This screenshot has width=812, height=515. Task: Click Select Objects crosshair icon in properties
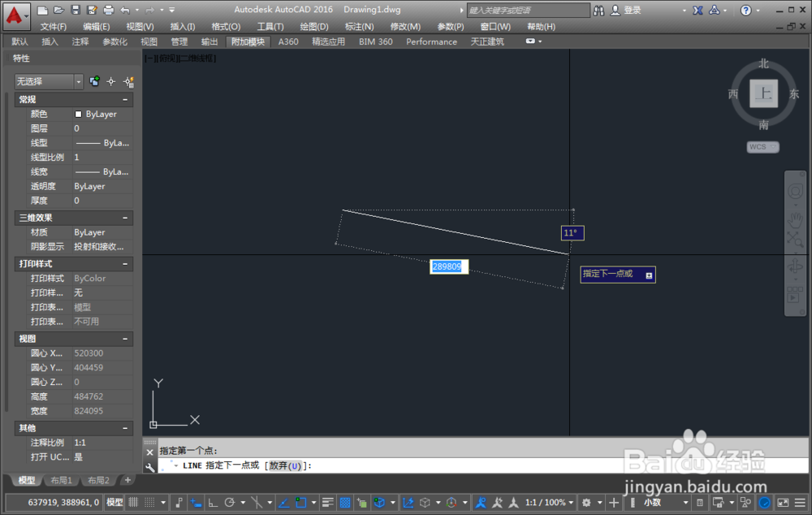[x=110, y=81]
